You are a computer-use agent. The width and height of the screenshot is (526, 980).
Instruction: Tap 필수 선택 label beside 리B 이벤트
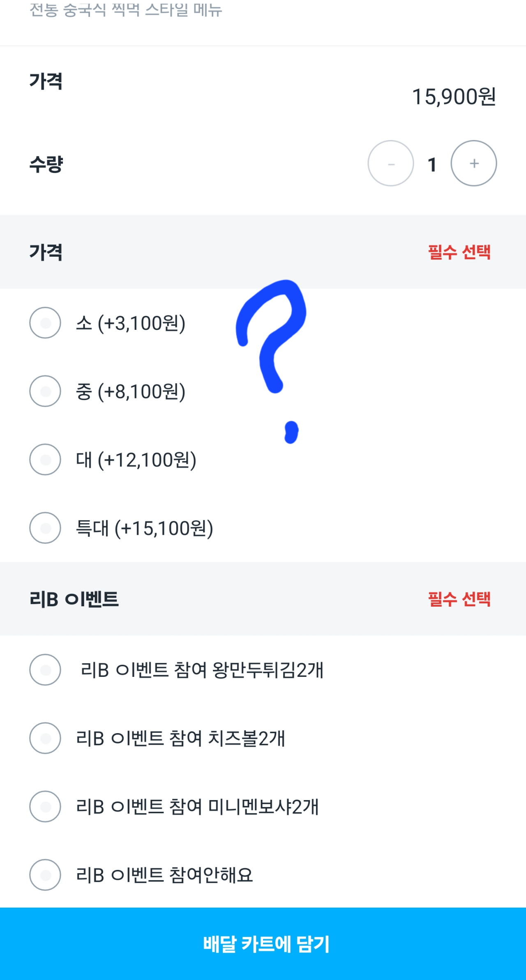pyautogui.click(x=459, y=599)
